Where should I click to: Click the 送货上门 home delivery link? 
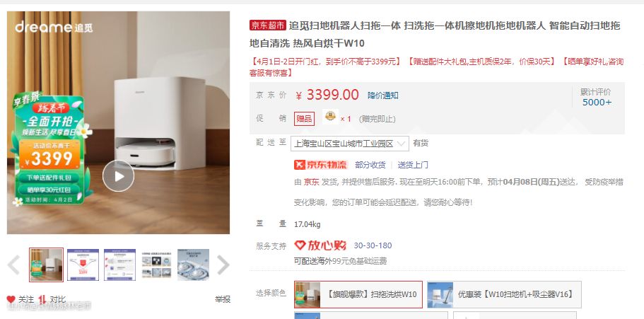coord(413,165)
